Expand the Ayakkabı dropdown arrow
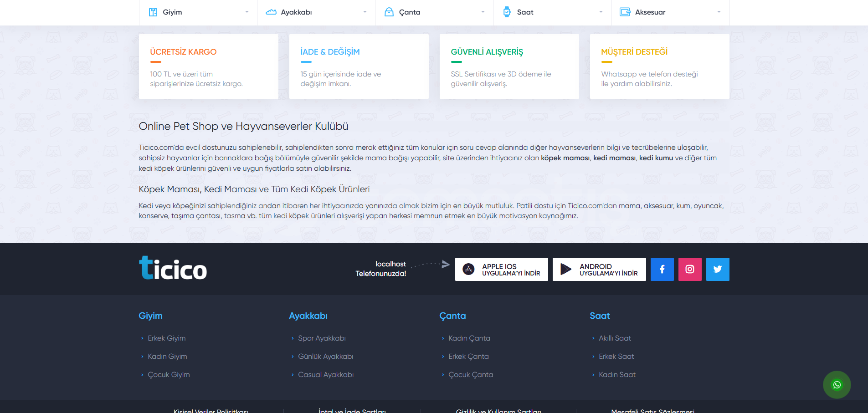The height and width of the screenshot is (413, 868). point(365,12)
